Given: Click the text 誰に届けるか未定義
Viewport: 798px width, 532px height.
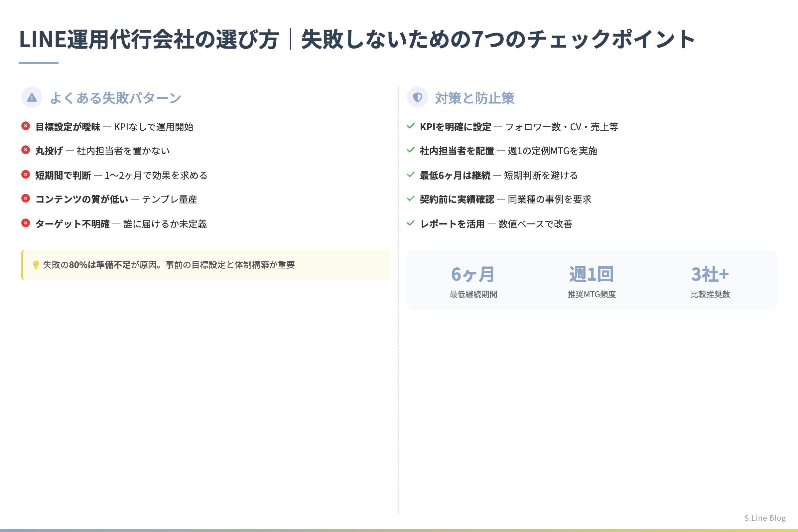Looking at the screenshot, I should [x=165, y=224].
